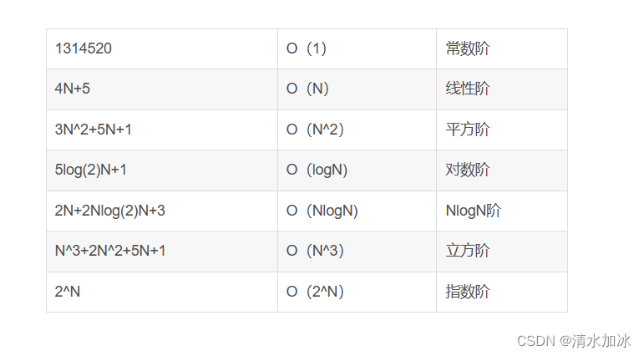Click the NlogN阶 cell
Viewport: 644px width, 356px height.
(474, 211)
